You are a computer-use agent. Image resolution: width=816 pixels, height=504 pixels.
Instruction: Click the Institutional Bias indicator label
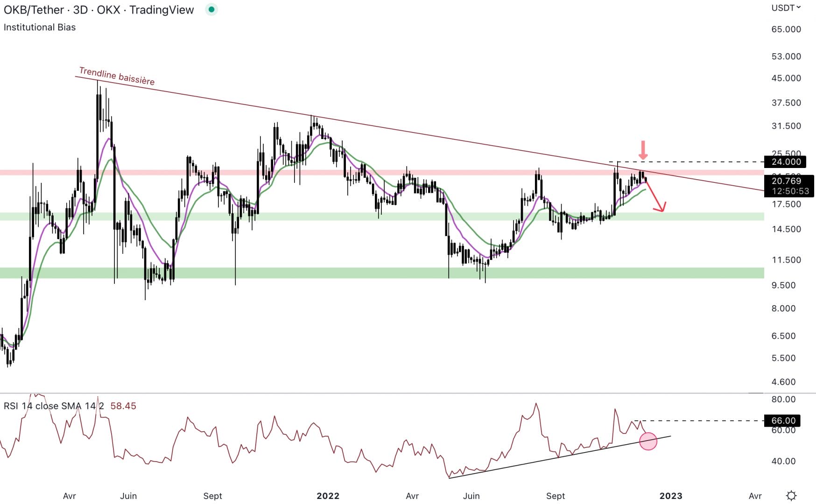pyautogui.click(x=40, y=27)
